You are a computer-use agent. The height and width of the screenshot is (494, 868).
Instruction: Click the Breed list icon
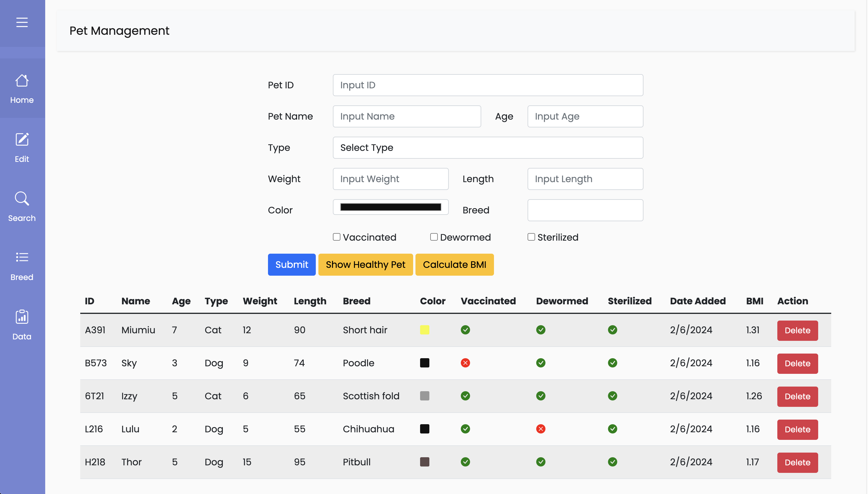point(22,257)
